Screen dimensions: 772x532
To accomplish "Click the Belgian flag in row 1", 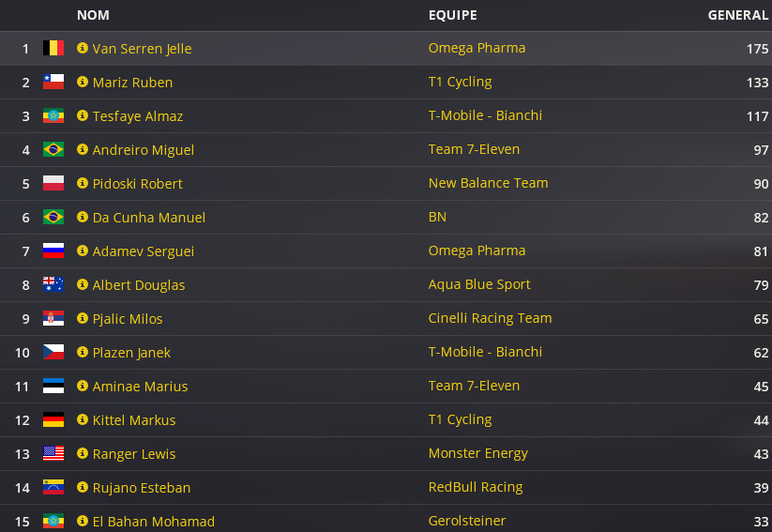I will coord(53,48).
